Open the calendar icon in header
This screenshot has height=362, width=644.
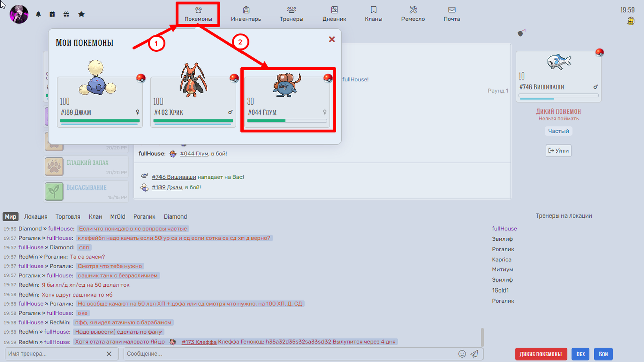tap(52, 14)
